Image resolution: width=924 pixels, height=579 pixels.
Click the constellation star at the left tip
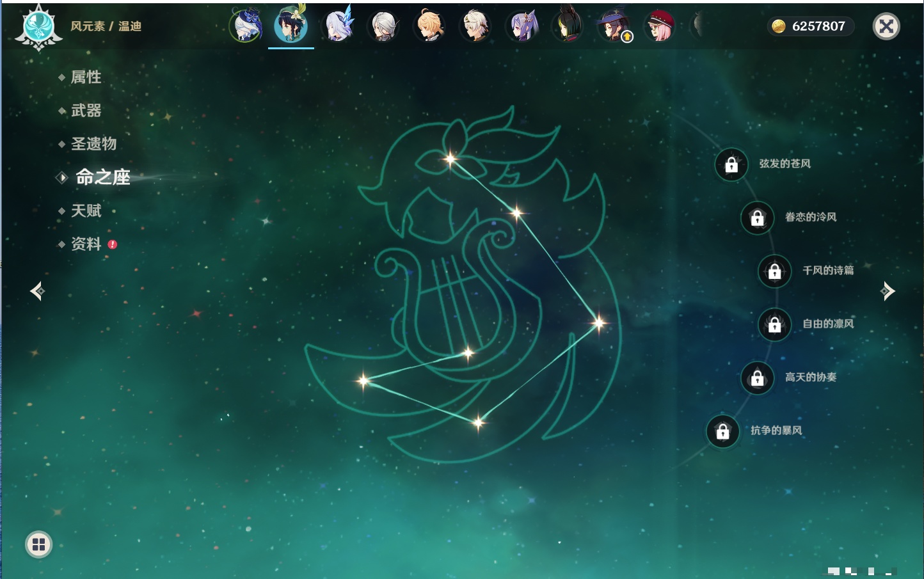[363, 381]
